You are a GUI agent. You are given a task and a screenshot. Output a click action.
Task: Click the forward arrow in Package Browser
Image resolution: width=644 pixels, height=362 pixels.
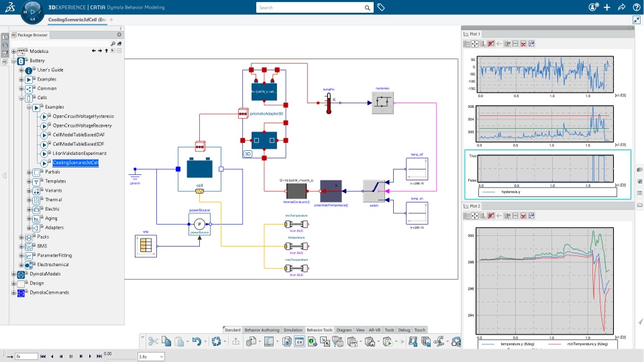(x=100, y=51)
